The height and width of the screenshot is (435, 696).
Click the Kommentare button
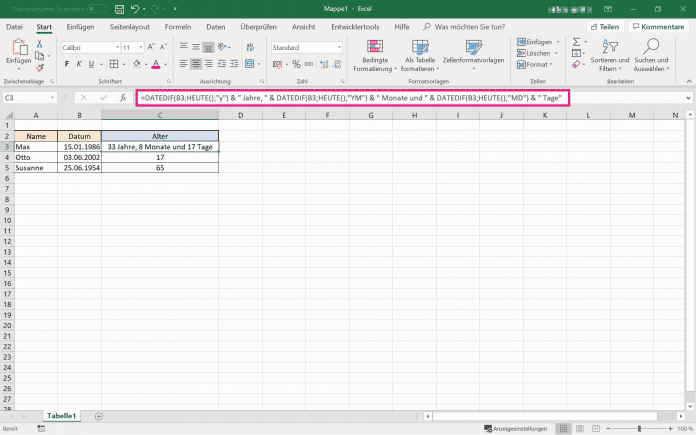coord(660,26)
